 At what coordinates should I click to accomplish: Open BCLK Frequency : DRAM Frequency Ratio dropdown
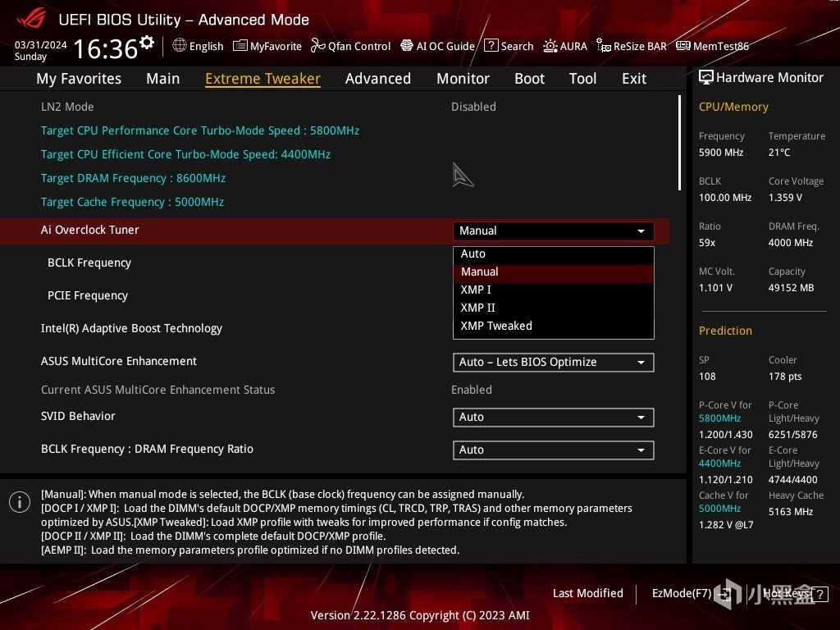coord(554,450)
